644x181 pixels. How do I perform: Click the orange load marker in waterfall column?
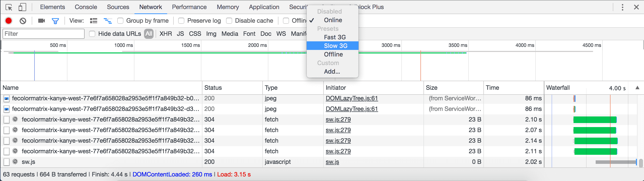click(610, 131)
